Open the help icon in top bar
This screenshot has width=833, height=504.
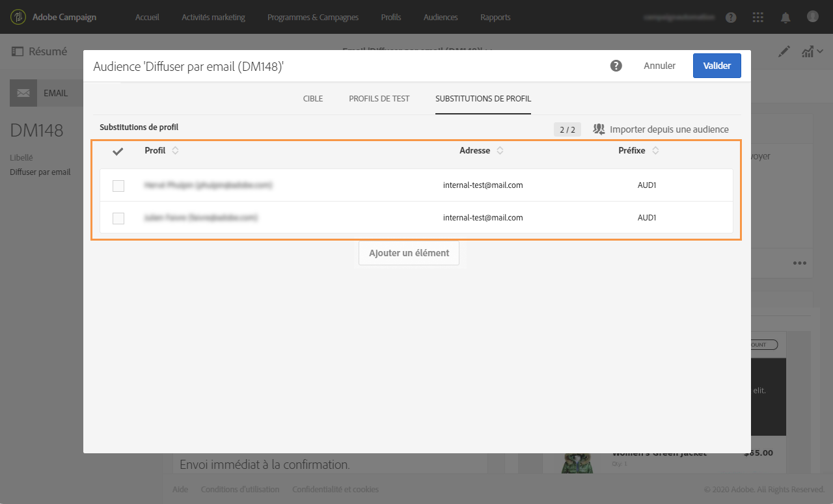(731, 18)
